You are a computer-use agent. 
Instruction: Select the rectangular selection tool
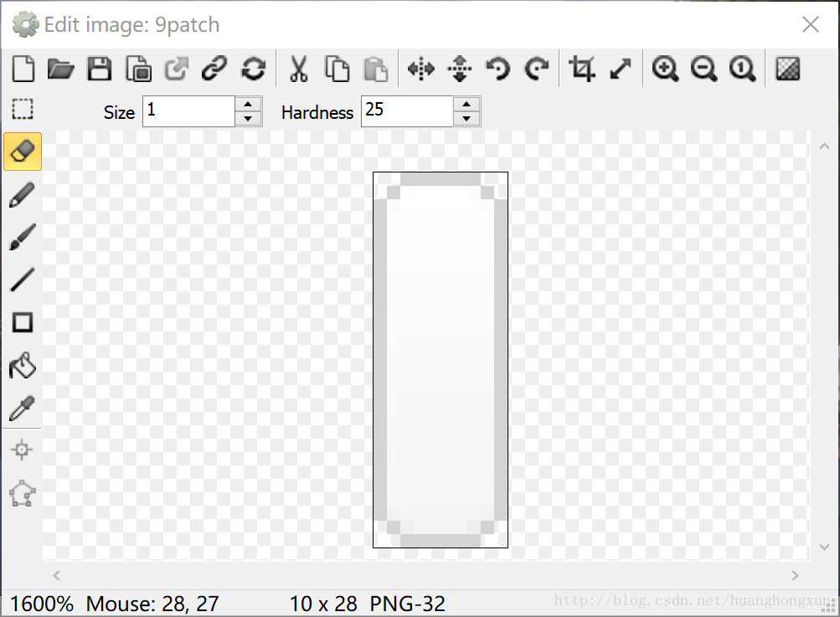click(23, 109)
